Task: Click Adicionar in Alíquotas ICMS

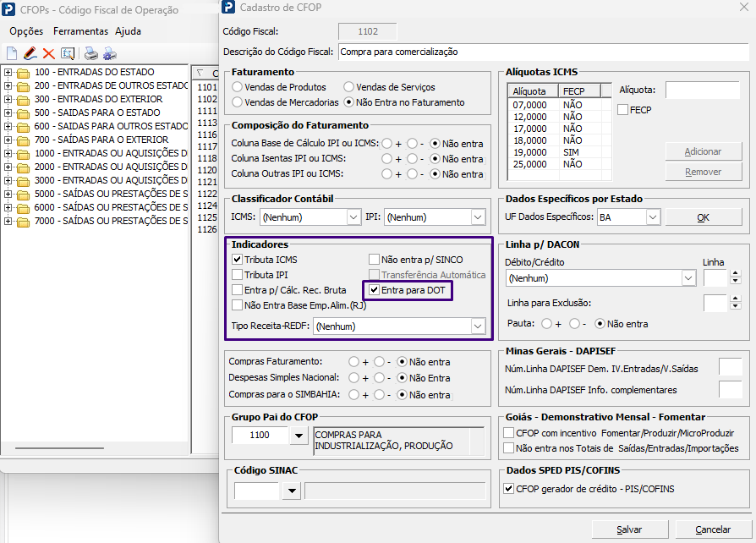Action: [x=704, y=151]
